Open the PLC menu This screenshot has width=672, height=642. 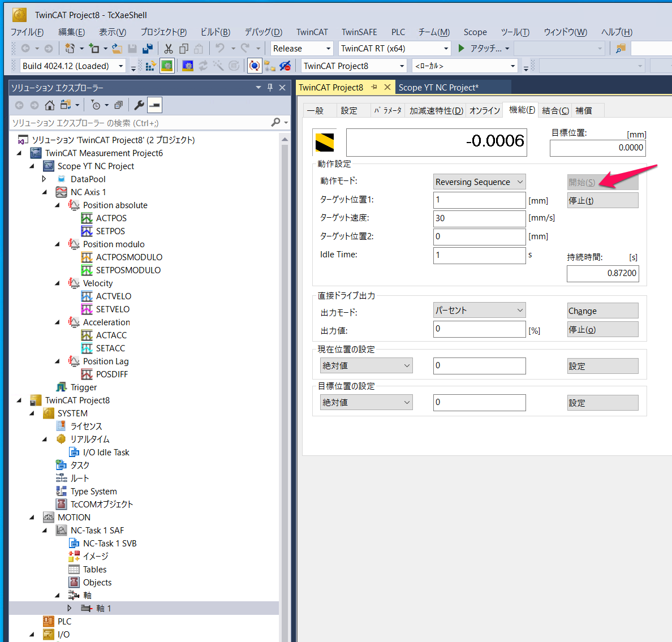tap(398, 32)
